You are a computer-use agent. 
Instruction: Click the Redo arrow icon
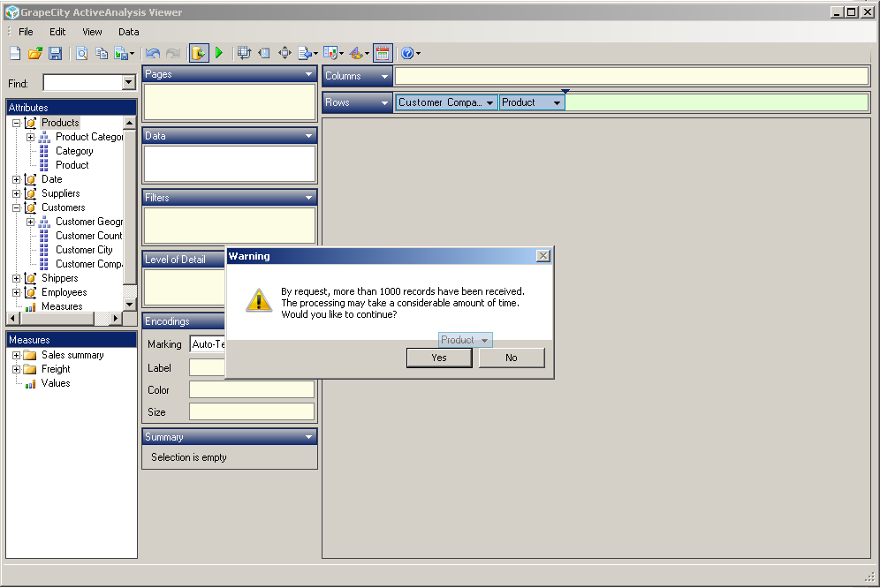coord(173,53)
